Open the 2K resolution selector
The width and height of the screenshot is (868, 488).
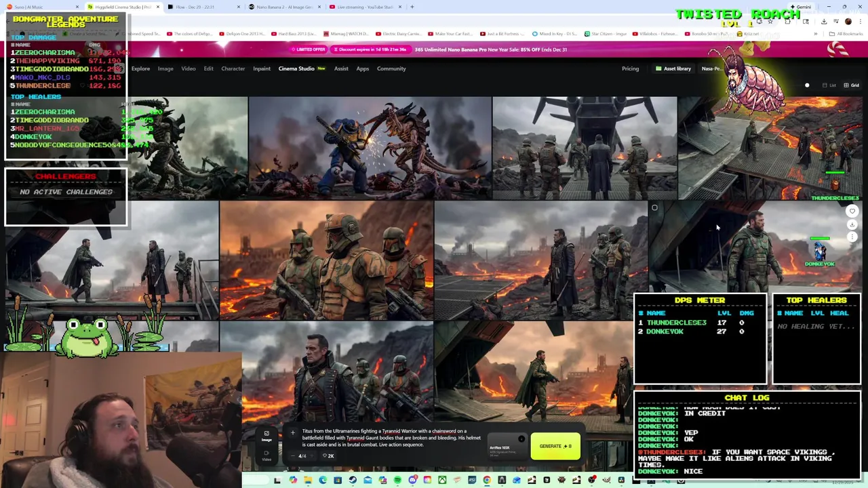click(x=329, y=456)
